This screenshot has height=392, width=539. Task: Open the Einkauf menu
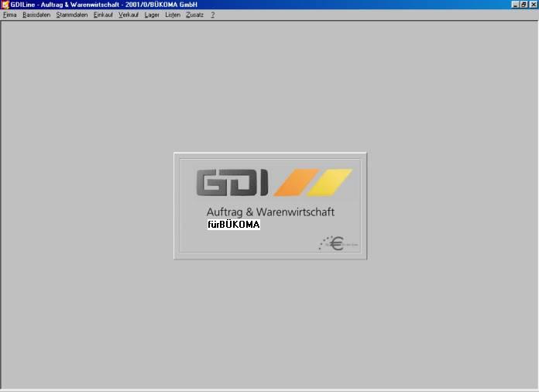click(x=103, y=15)
